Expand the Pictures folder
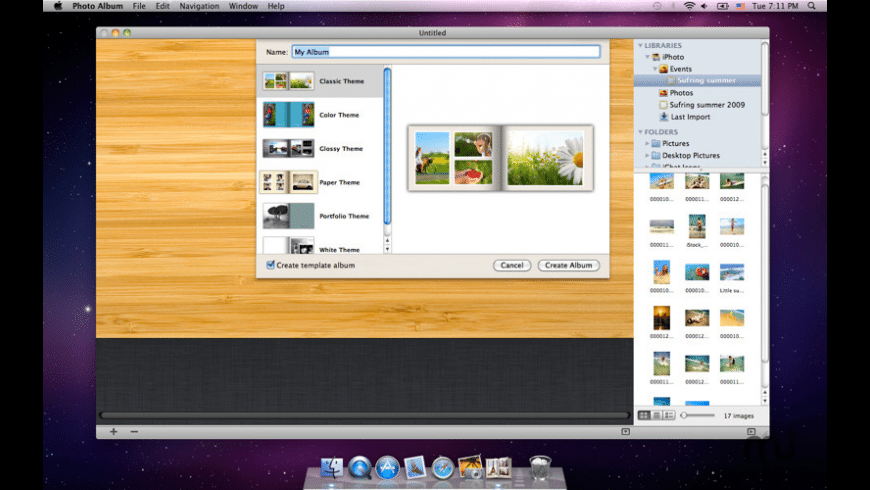The height and width of the screenshot is (490, 870). click(647, 143)
